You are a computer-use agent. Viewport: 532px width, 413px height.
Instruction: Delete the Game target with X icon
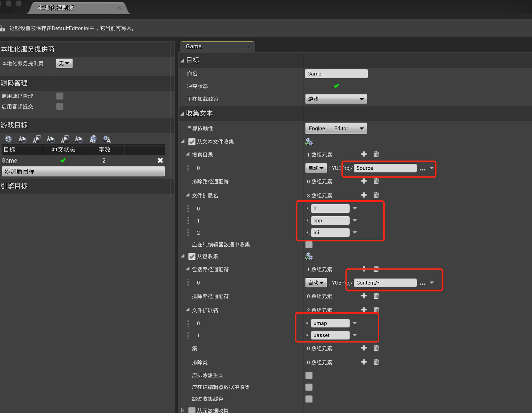160,161
